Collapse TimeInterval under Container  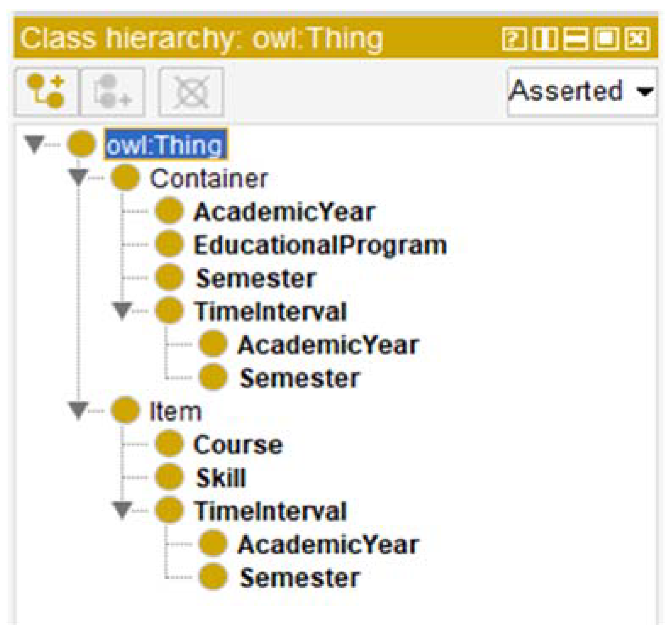(122, 311)
